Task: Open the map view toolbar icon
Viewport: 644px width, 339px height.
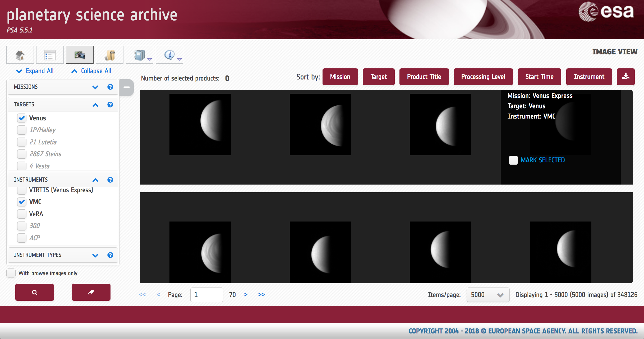Action: [x=109, y=55]
